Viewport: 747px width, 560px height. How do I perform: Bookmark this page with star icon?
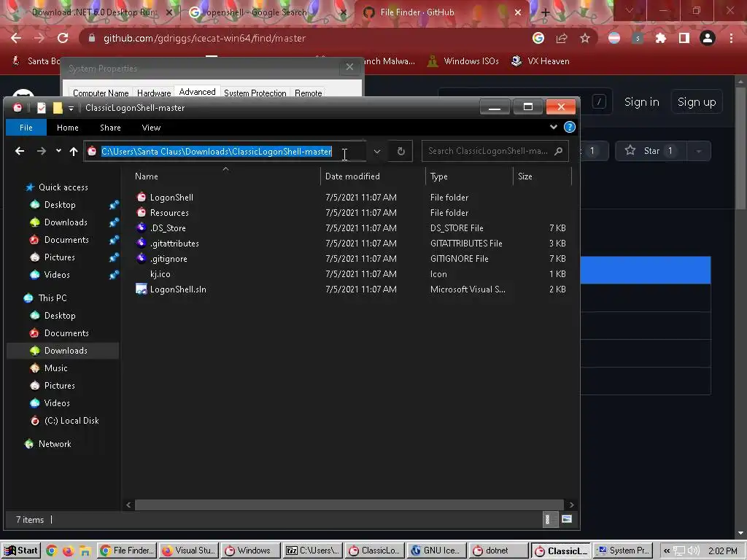(585, 38)
